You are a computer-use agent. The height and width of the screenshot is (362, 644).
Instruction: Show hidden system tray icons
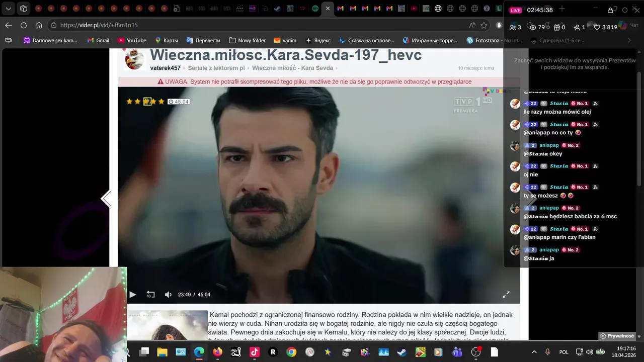pyautogui.click(x=534, y=352)
